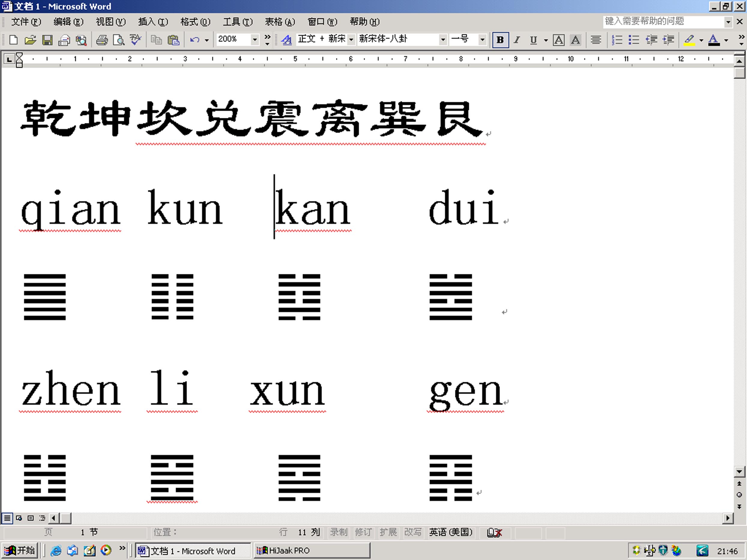This screenshot has height=560, width=747.
Task: Expand the 200% zoom dropdown
Action: [x=255, y=40]
